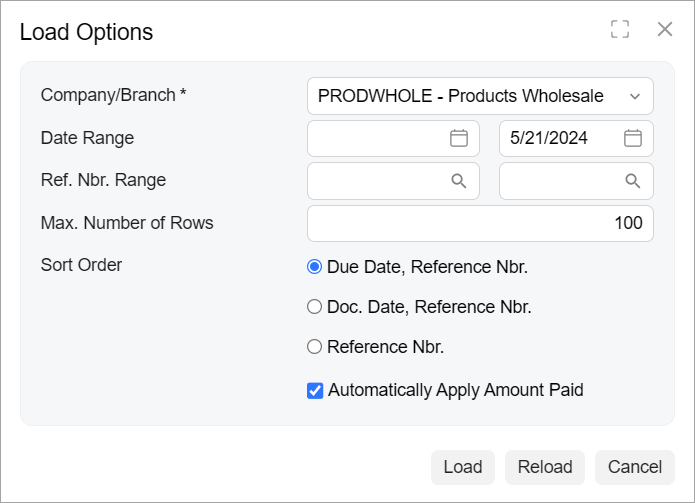The width and height of the screenshot is (695, 503).
Task: Maximize the Load Options dialog
Action: pos(620,30)
